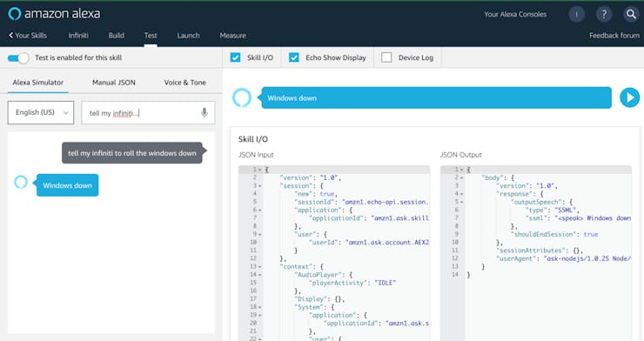Collapse JSON Input context fold on line 13

[x=259, y=267]
